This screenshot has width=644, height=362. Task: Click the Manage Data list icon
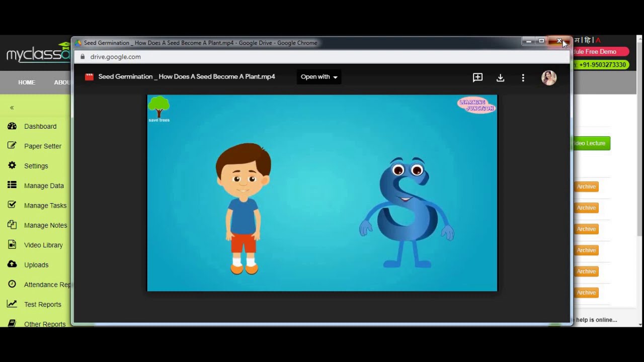[12, 185]
